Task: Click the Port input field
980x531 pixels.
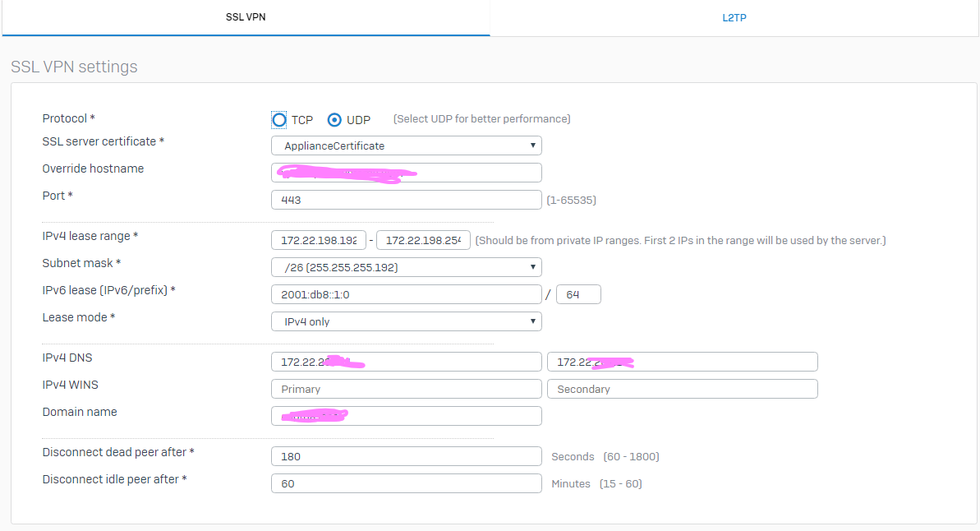Action: pyautogui.click(x=406, y=200)
